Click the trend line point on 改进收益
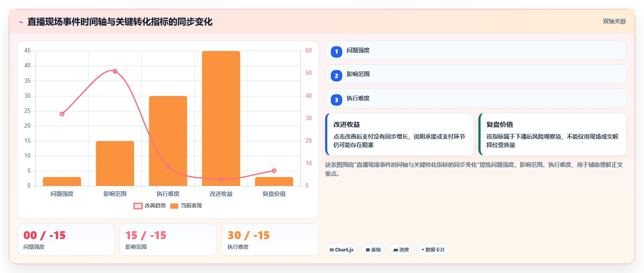Screen dimensions: 644x273 click(x=221, y=179)
